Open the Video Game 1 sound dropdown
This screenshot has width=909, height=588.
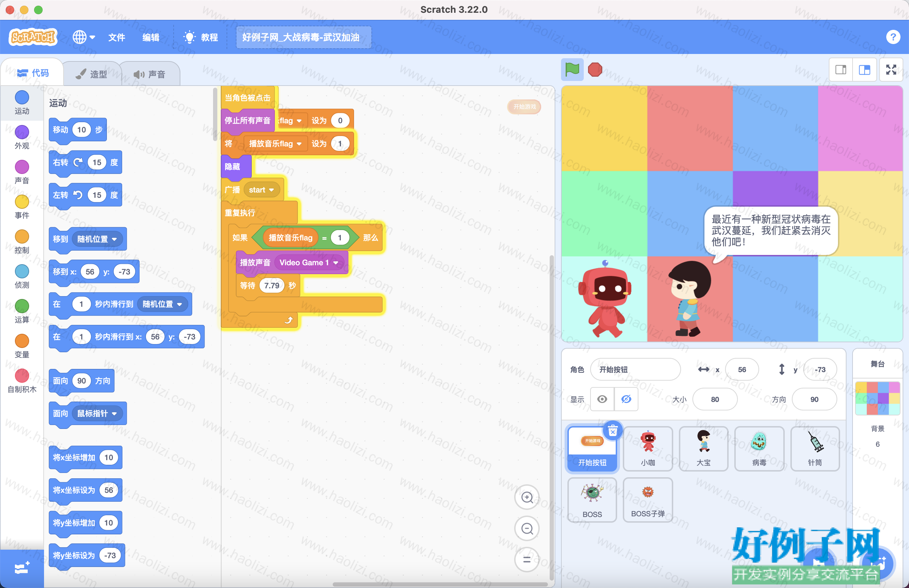tap(309, 263)
